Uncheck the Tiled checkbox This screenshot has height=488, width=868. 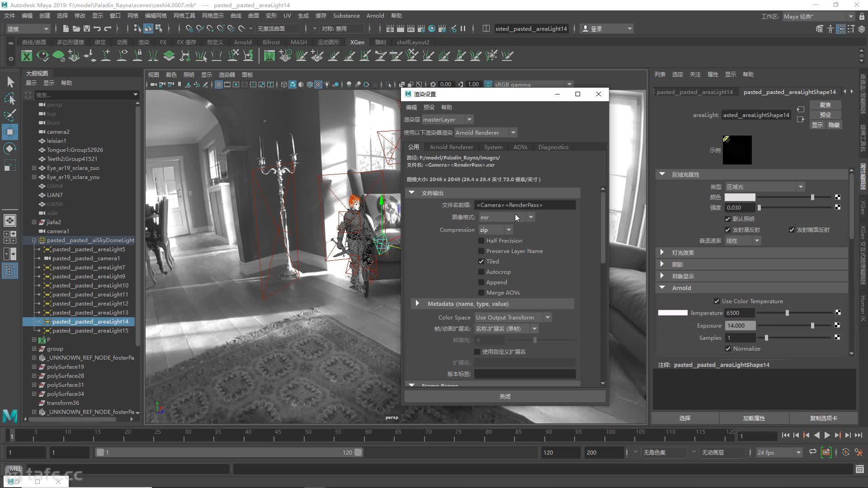pyautogui.click(x=481, y=262)
